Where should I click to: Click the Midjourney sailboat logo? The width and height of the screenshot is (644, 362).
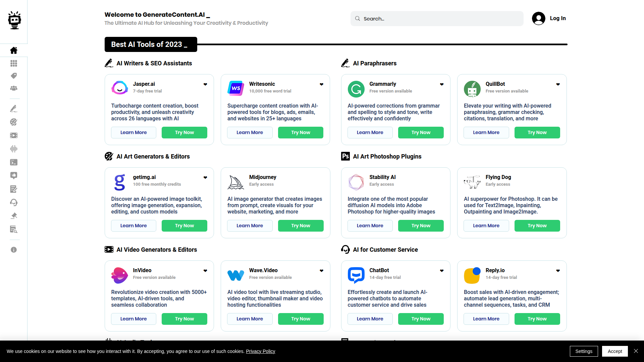point(236,182)
